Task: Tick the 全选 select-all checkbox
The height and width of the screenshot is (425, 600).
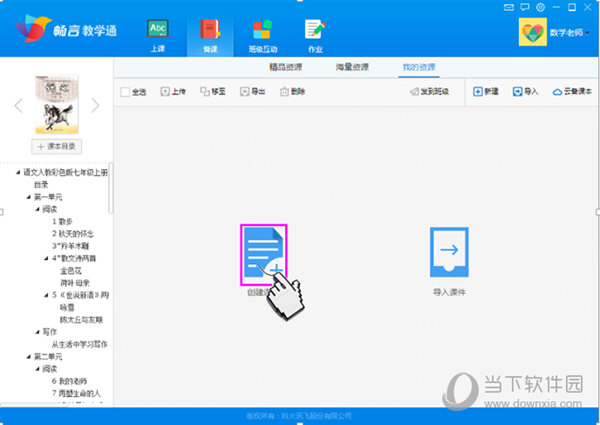Action: (125, 92)
